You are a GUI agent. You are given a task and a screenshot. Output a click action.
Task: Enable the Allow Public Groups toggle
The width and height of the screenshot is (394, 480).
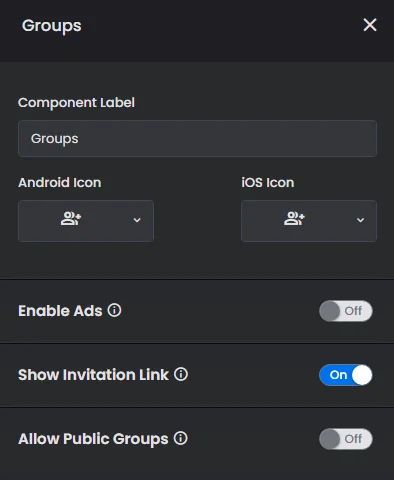point(346,439)
